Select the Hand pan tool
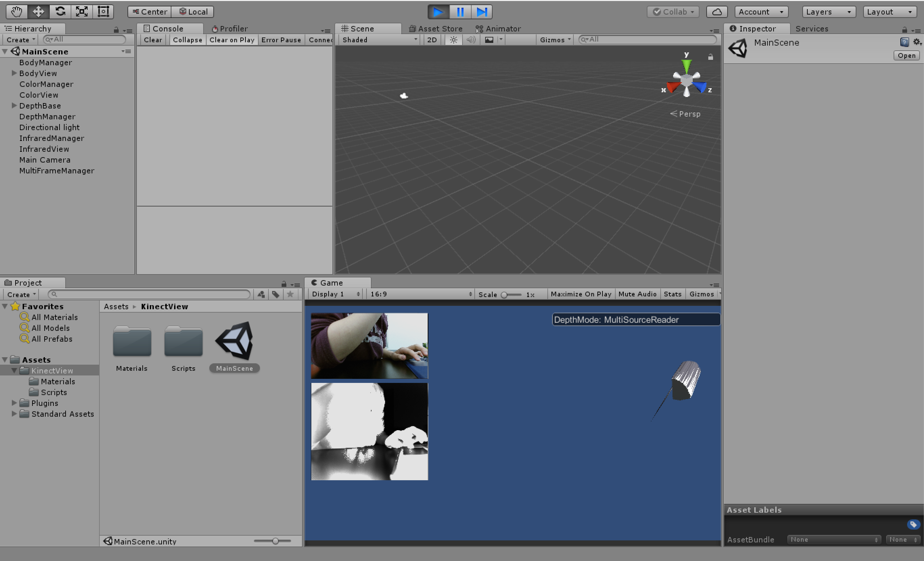This screenshot has width=924, height=561. coord(16,11)
